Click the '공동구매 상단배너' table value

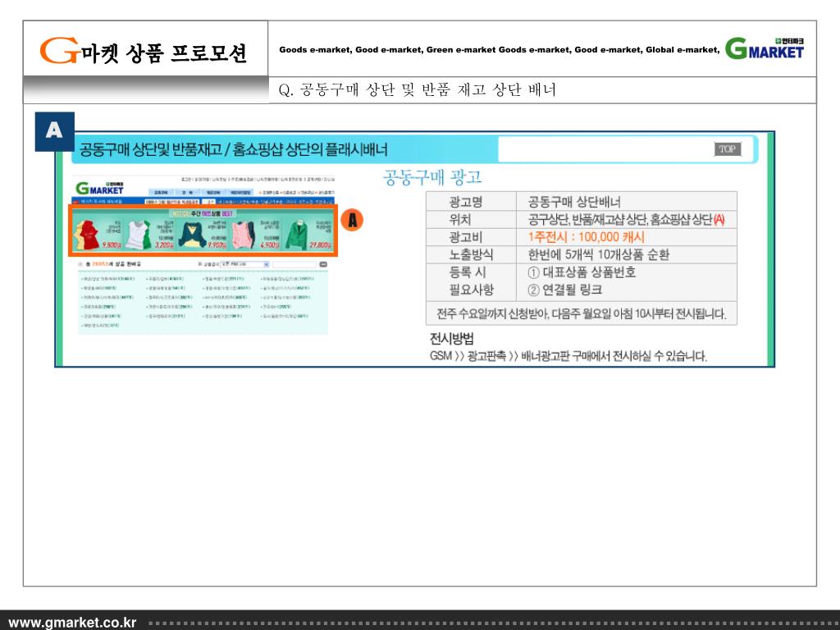[574, 202]
